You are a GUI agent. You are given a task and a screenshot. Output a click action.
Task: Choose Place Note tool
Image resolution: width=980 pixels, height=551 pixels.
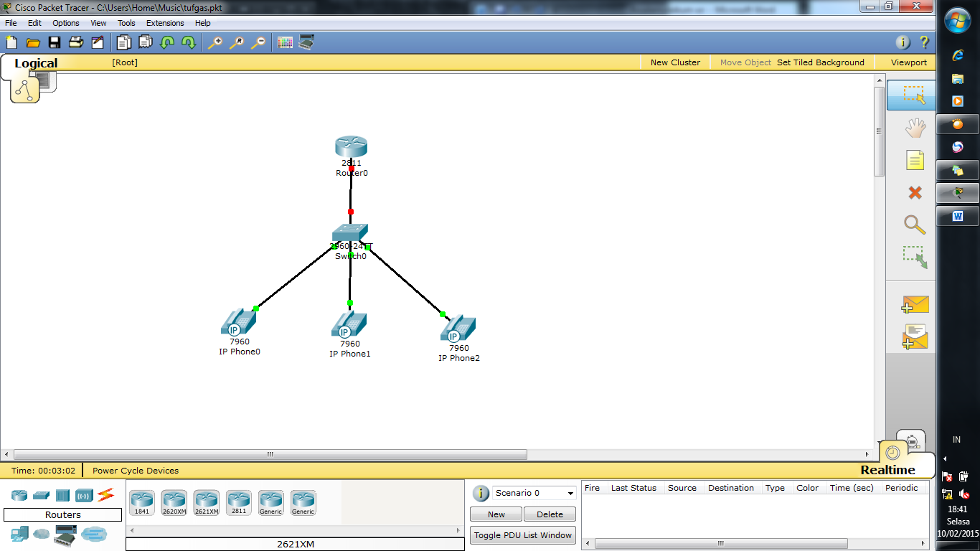click(x=915, y=160)
